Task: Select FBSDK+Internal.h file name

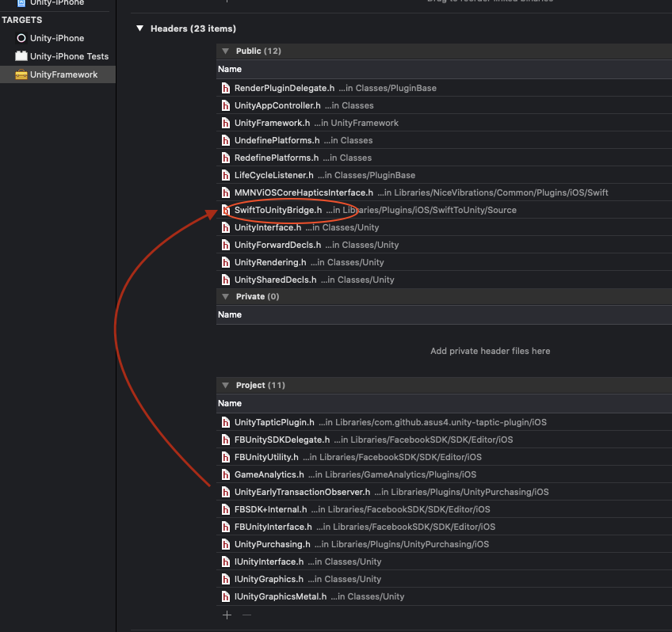Action: point(271,509)
